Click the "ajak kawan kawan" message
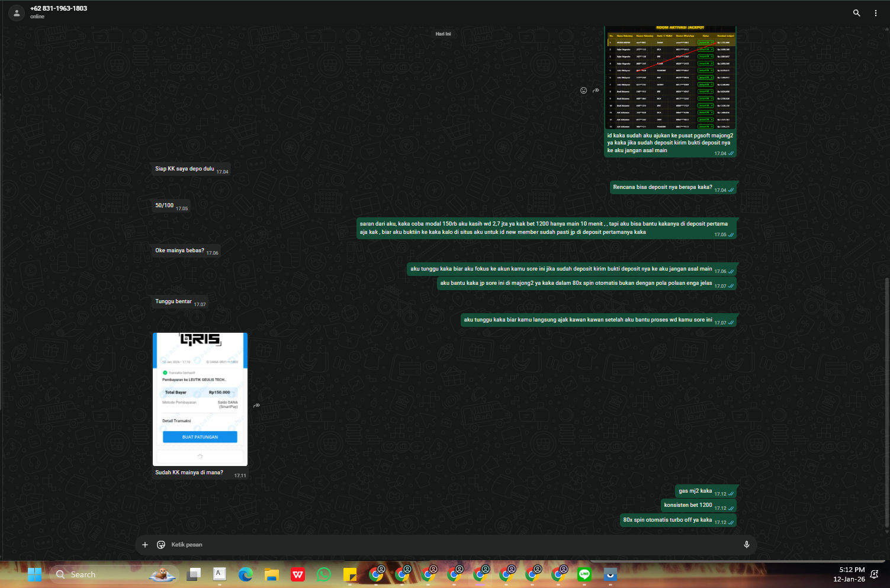 click(x=599, y=320)
